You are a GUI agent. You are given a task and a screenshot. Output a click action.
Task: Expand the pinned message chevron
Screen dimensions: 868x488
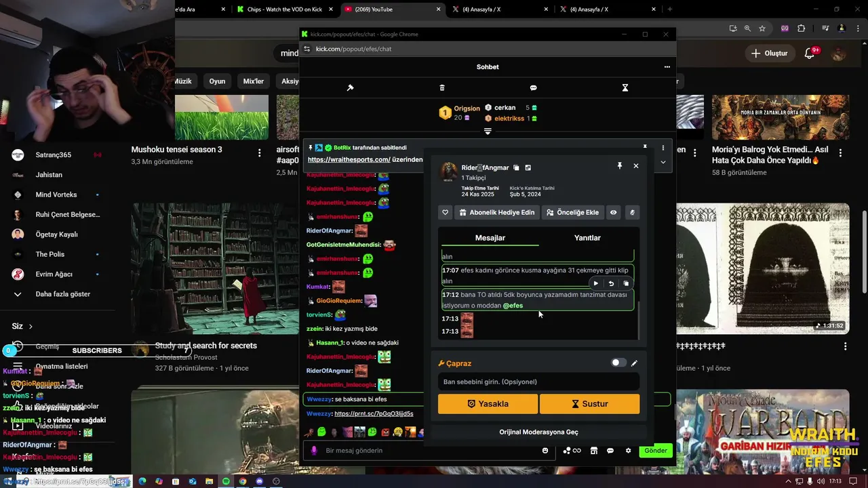[x=663, y=162]
